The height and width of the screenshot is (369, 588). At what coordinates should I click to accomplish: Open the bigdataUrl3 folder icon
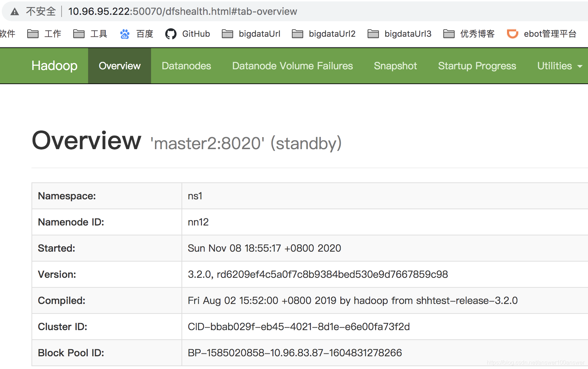point(373,34)
